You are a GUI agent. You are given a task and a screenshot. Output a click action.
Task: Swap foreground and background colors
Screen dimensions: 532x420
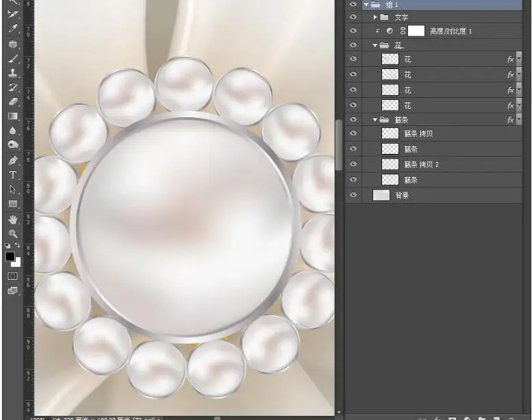(x=17, y=245)
